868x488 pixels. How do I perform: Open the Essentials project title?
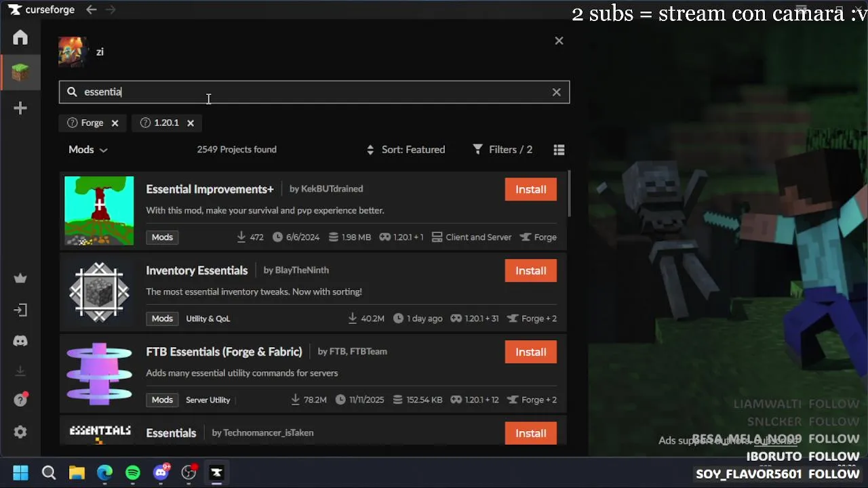point(171,433)
